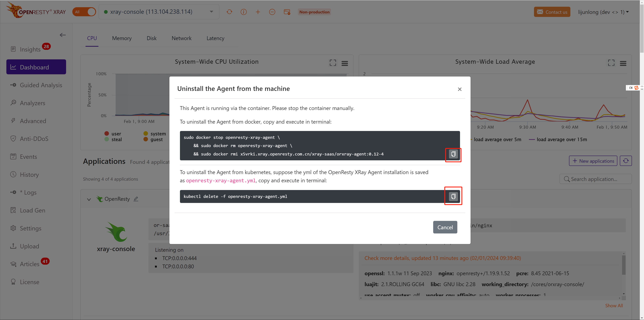This screenshot has height=320, width=644.
Task: Collapse the sidebar with the back arrow
Action: [63, 35]
